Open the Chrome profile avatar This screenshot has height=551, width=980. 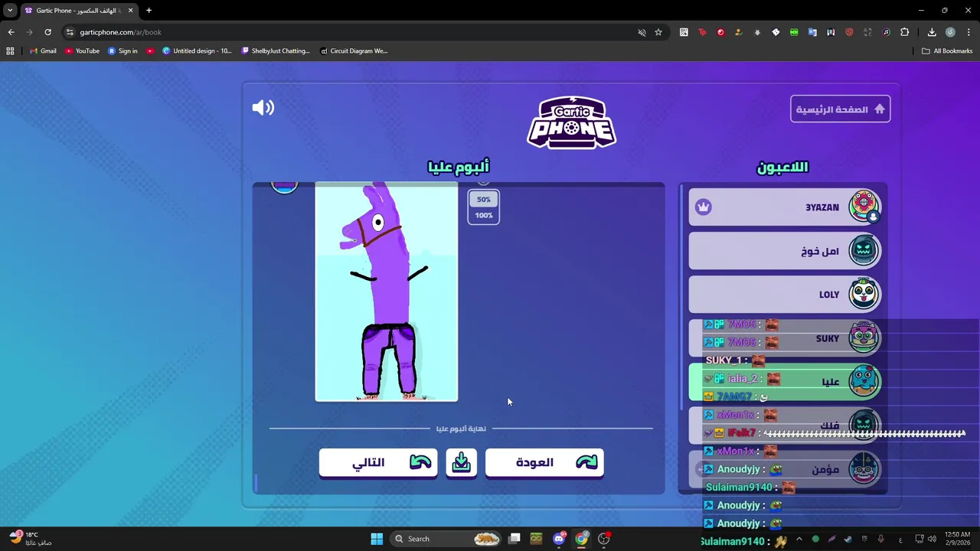[x=950, y=32]
